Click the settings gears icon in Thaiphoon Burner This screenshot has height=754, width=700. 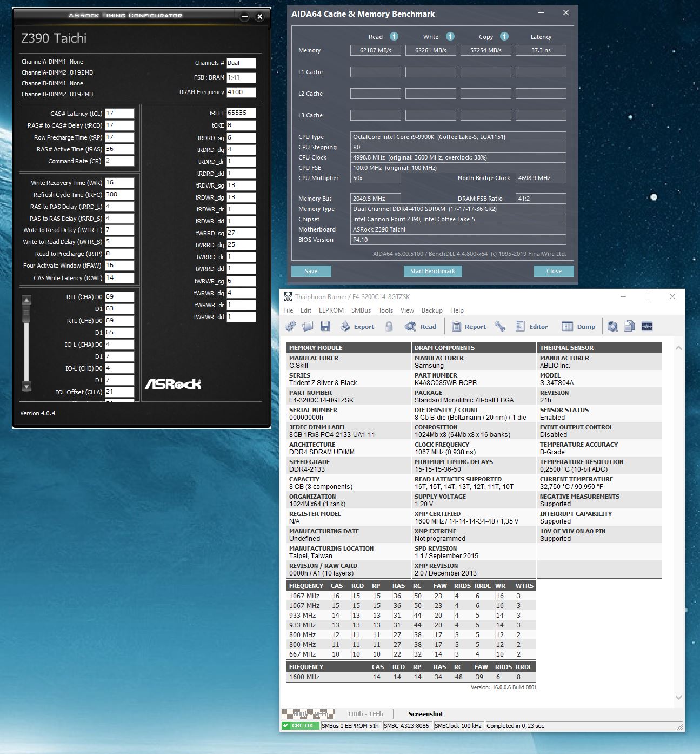click(x=290, y=326)
